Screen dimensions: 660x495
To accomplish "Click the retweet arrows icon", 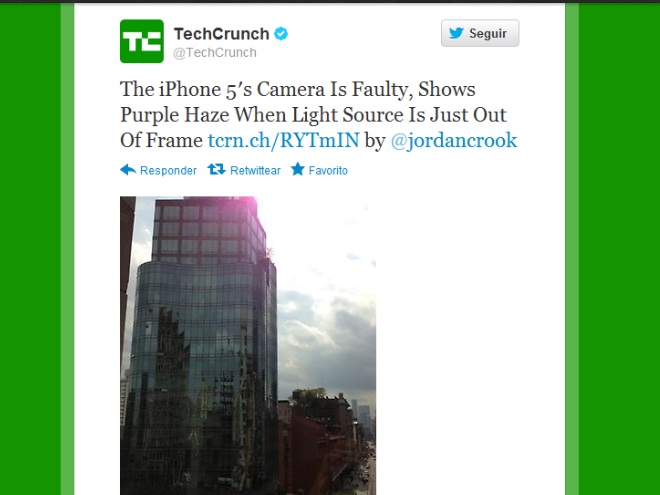I will [x=216, y=170].
